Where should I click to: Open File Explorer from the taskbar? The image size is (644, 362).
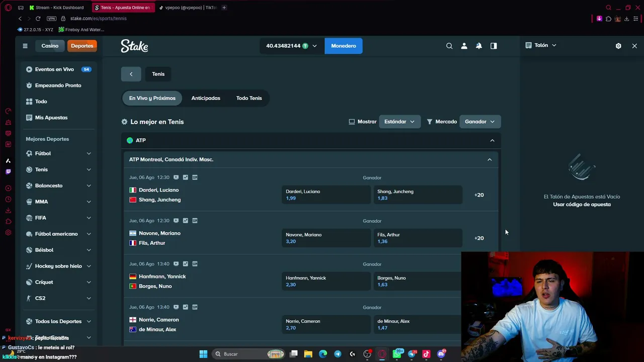click(308, 354)
